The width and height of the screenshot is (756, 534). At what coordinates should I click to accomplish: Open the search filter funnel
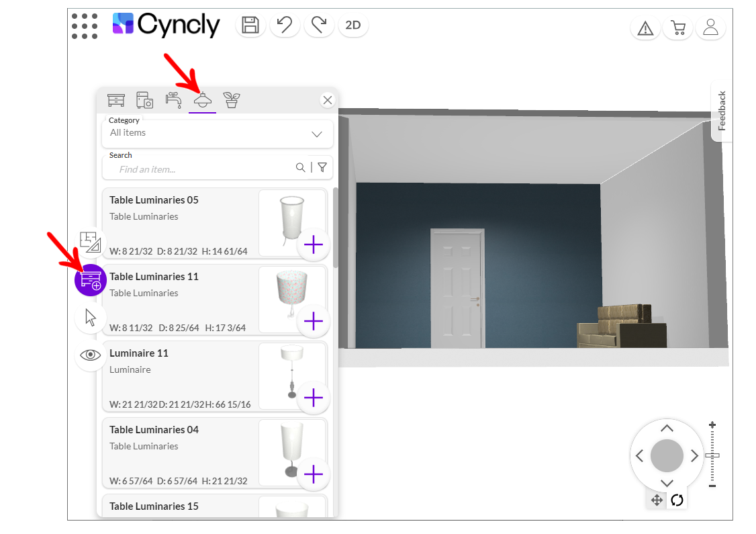[322, 167]
